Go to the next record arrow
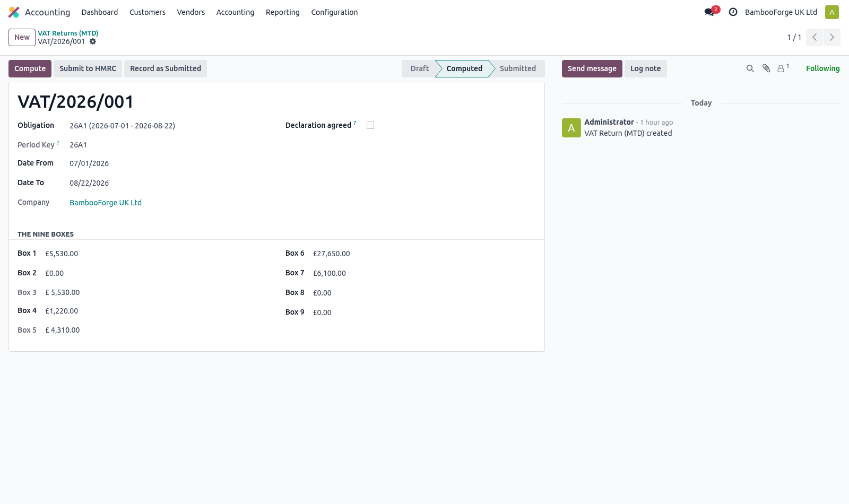 [831, 37]
